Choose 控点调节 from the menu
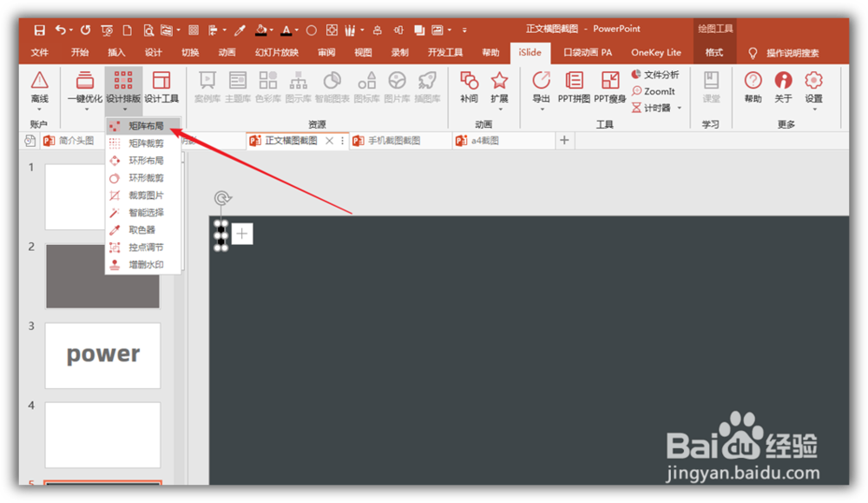 [x=143, y=247]
